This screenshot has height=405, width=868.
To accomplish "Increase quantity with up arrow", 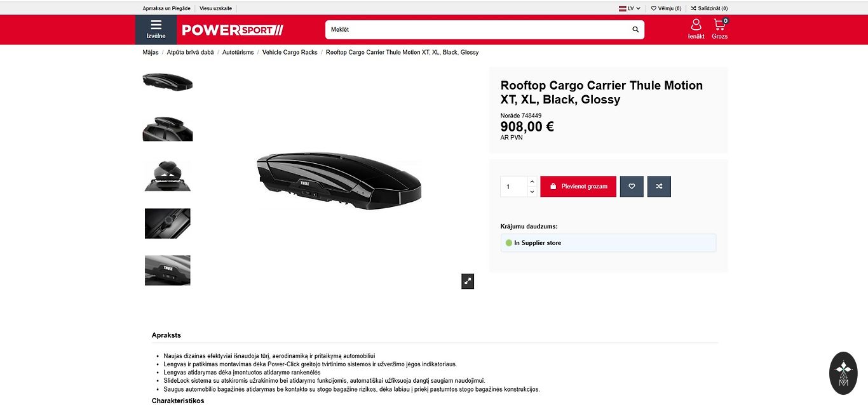I will point(532,182).
